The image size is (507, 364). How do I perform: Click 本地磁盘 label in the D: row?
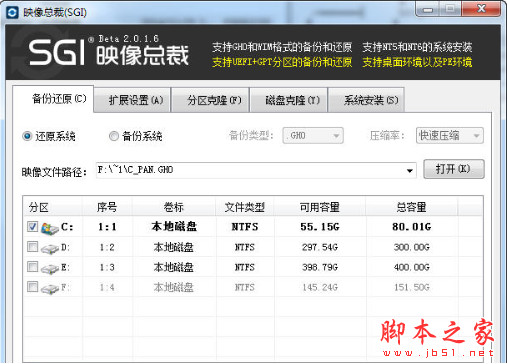click(x=173, y=247)
